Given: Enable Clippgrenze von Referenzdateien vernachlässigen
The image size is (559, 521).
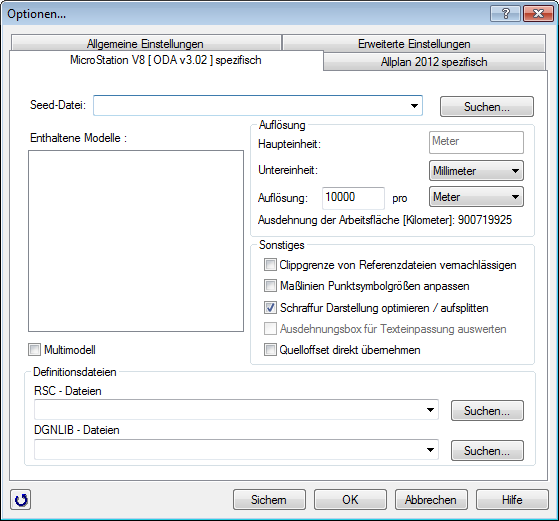Looking at the screenshot, I should (270, 265).
